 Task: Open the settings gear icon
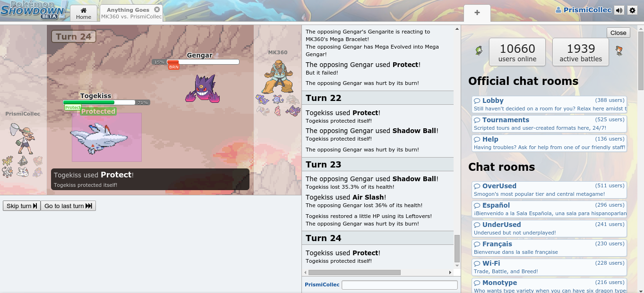[x=632, y=10]
